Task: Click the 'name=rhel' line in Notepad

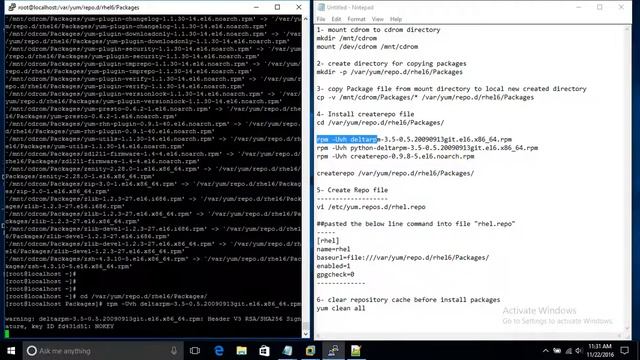Action: point(333,249)
